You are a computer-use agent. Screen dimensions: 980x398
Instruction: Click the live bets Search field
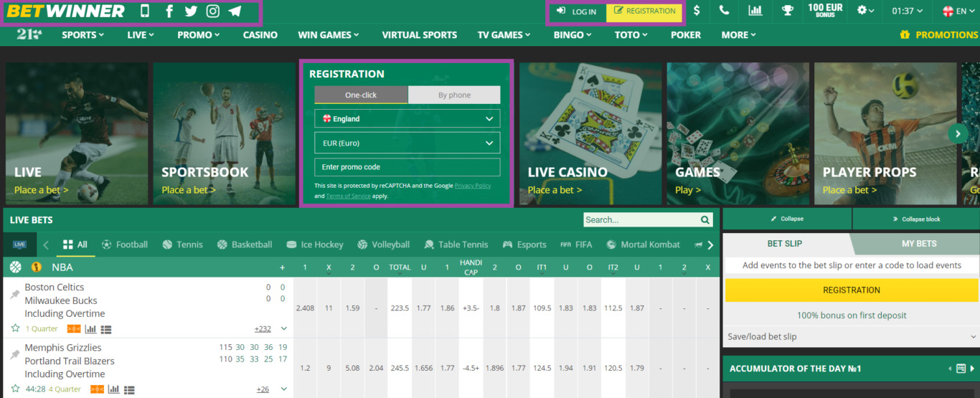[641, 220]
